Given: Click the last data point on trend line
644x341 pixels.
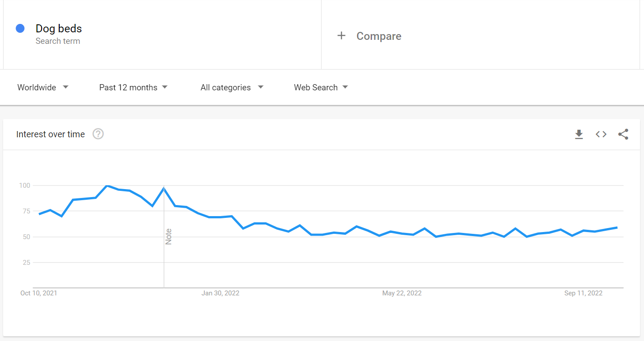Looking at the screenshot, I should (617, 228).
